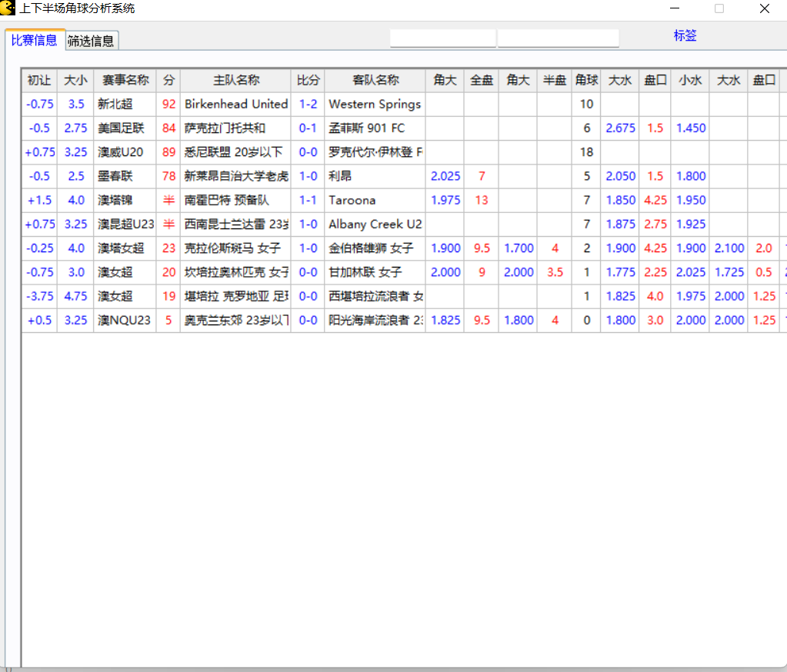
Task: Sort by the 初让 column header
Action: click(x=39, y=80)
